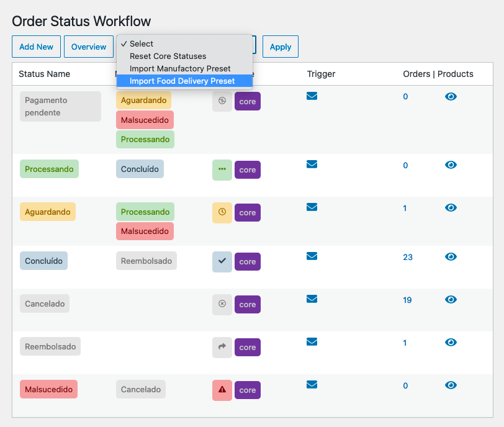The height and width of the screenshot is (427, 504).
Task: Click Processando next status of Pagamento pendente
Action: (x=145, y=139)
